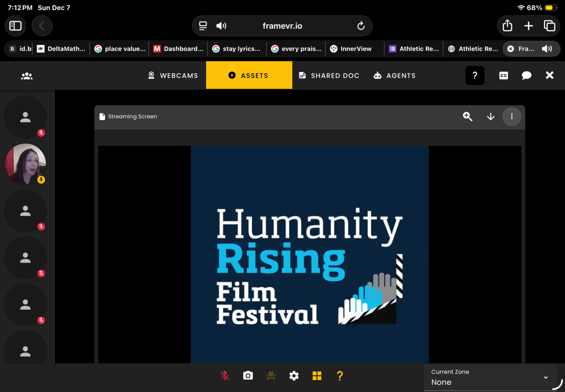Select the participant's live webcam thumbnail
565x392 pixels.
tap(25, 164)
